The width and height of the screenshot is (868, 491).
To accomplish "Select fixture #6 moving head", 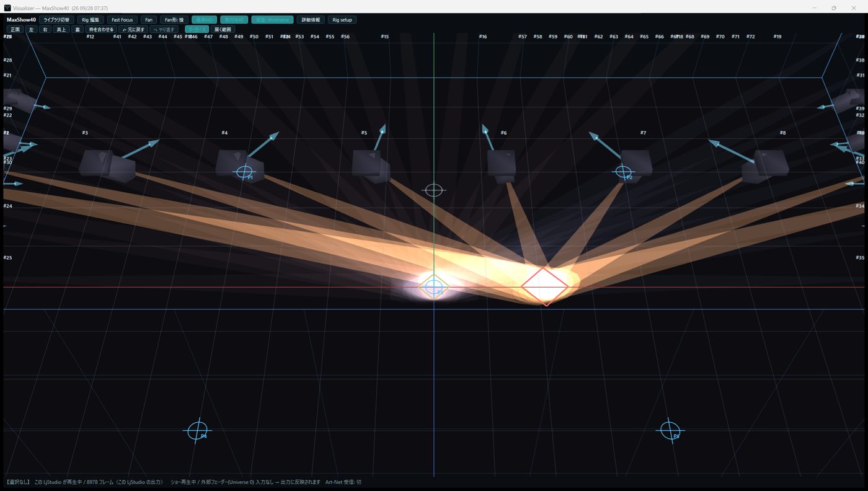I will click(x=501, y=166).
